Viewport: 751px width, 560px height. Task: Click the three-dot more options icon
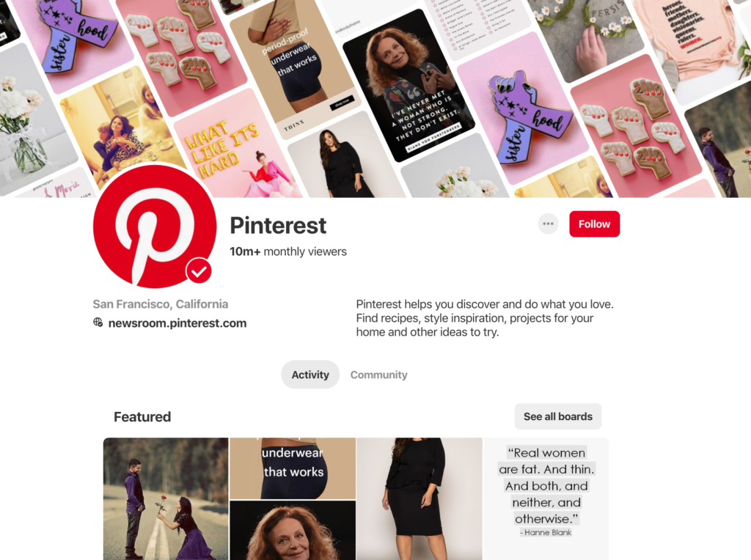pyautogui.click(x=548, y=224)
